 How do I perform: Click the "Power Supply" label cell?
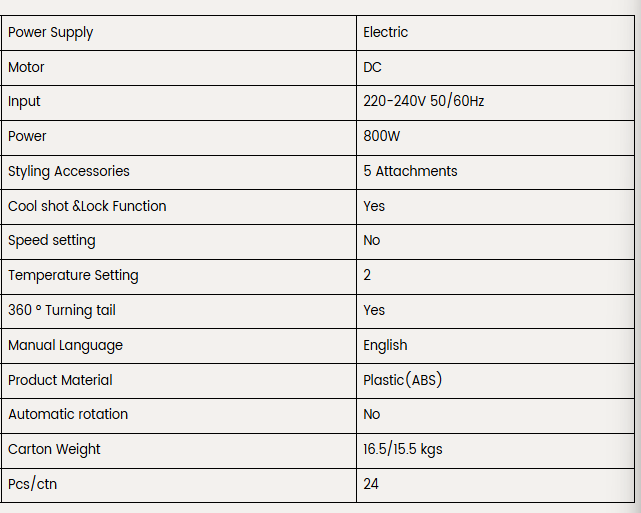click(x=51, y=32)
